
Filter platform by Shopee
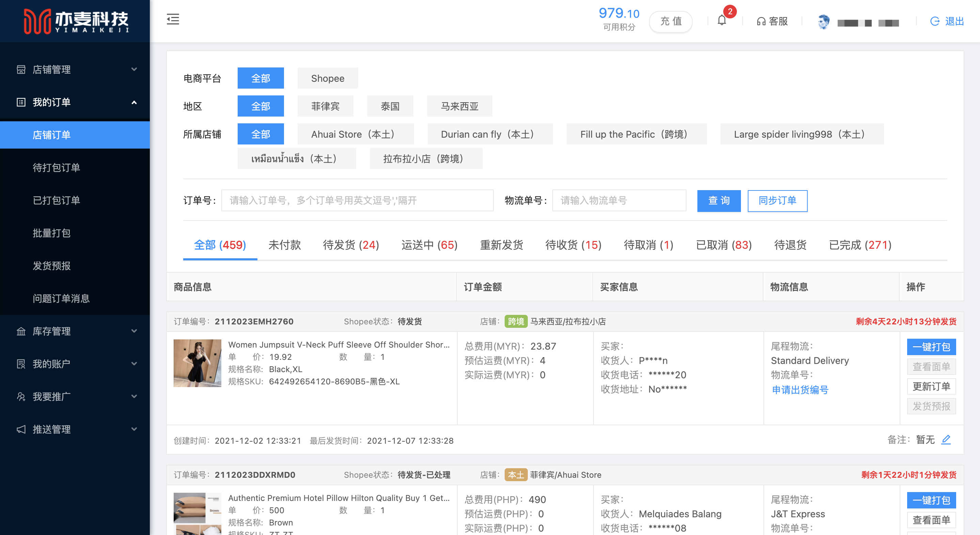click(x=328, y=78)
